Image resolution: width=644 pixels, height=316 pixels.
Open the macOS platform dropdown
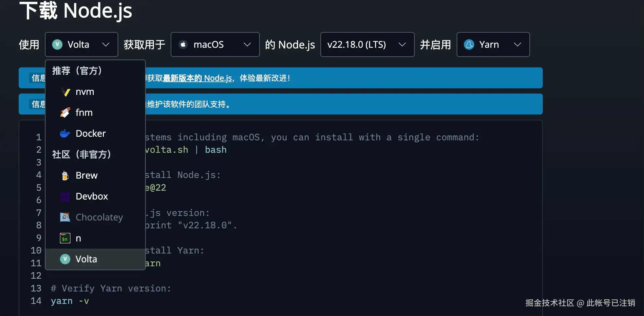pos(215,44)
